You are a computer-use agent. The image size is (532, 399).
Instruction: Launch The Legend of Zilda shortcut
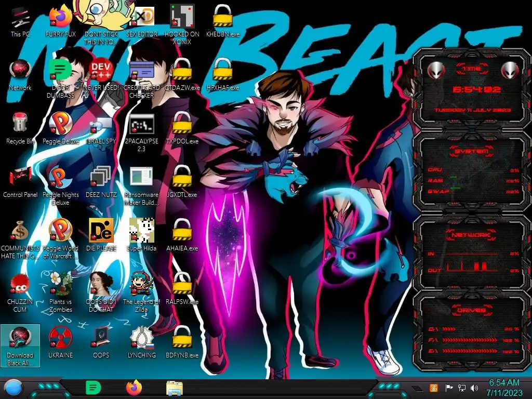[142, 292]
